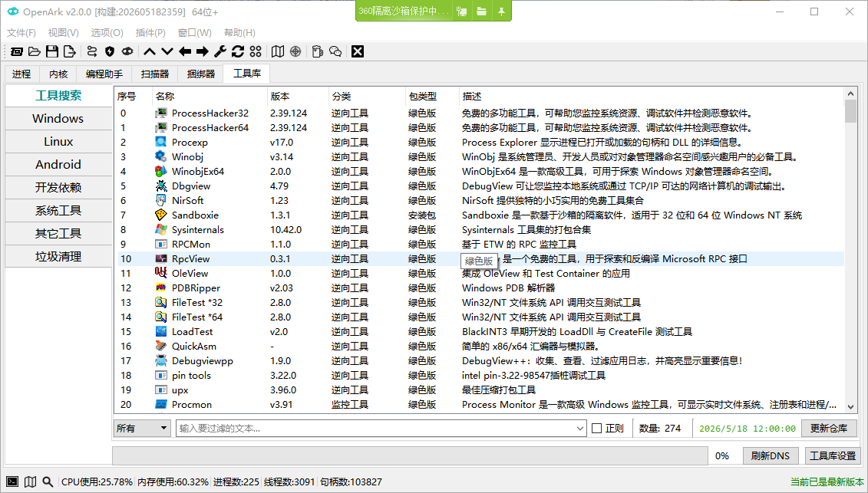Open the console icon in status bar

(12, 482)
